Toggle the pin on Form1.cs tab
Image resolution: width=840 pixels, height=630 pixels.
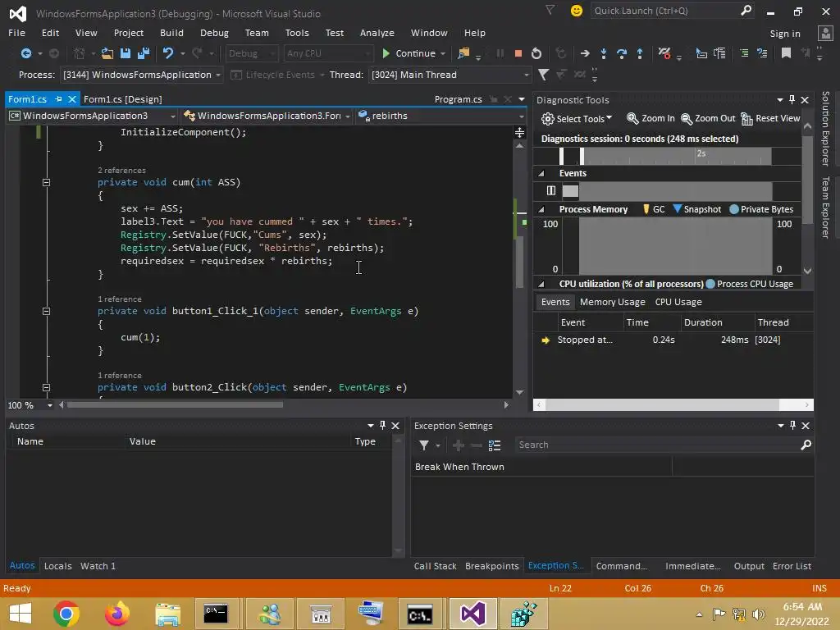[x=59, y=99]
